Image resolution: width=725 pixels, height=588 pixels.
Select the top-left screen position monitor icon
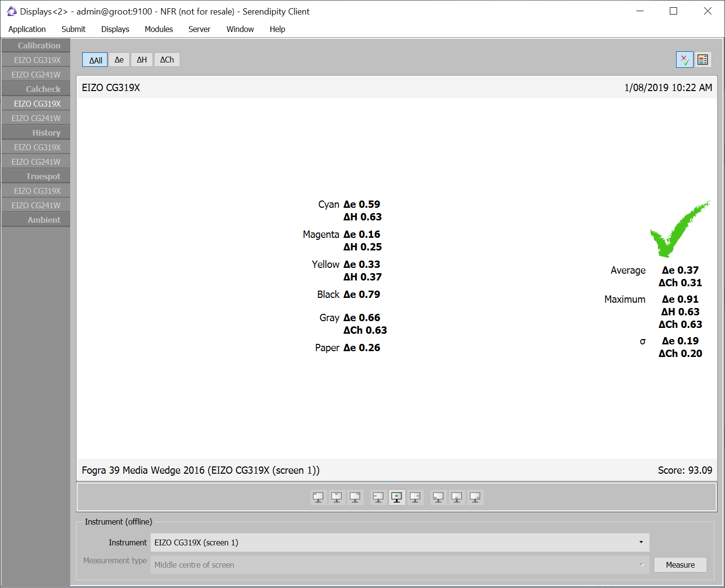(x=318, y=497)
